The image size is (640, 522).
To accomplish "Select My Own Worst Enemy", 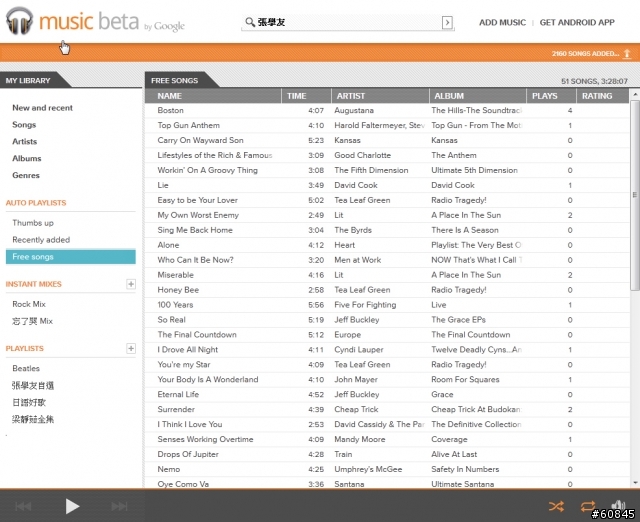I will click(x=198, y=215).
